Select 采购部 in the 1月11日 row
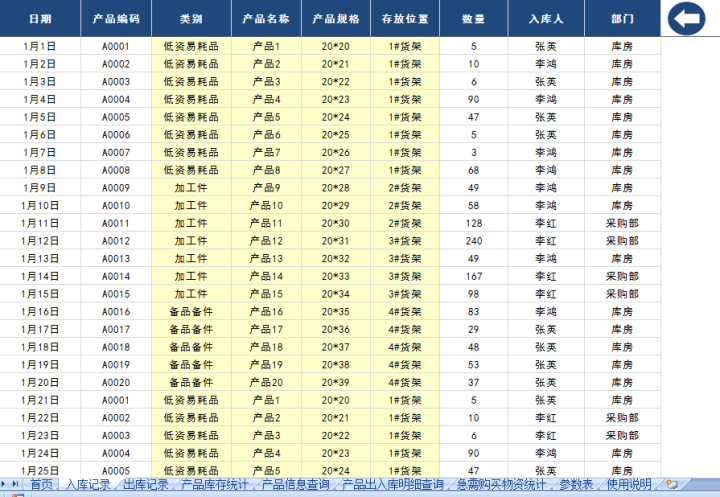The width and height of the screenshot is (720, 497). click(x=623, y=223)
